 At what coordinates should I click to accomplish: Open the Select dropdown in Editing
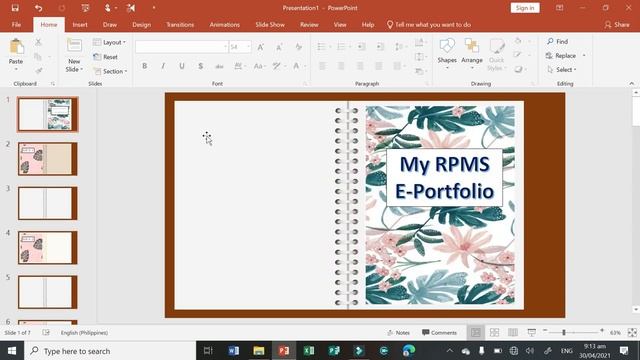click(561, 70)
